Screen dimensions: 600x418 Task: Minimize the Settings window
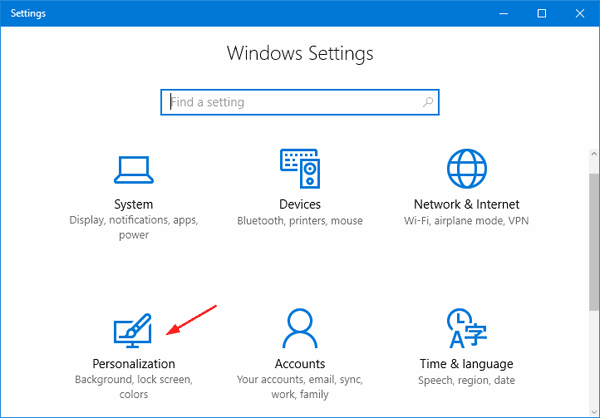click(504, 13)
